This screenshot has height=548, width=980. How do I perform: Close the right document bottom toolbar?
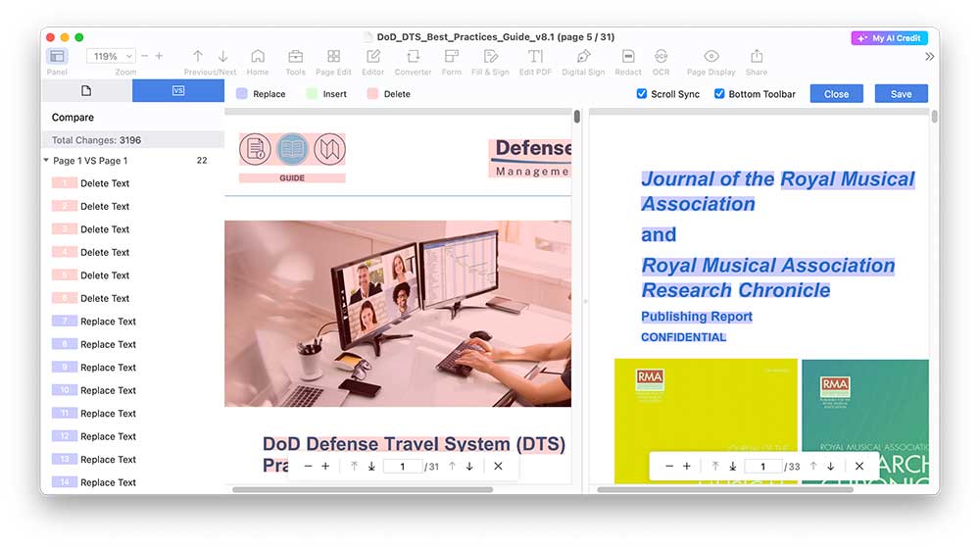[x=859, y=467]
